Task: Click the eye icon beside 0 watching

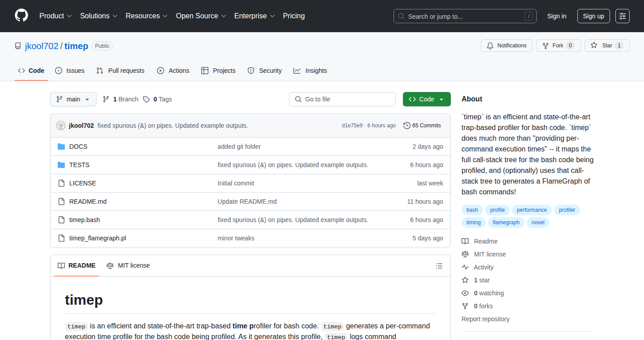Action: 465,293
